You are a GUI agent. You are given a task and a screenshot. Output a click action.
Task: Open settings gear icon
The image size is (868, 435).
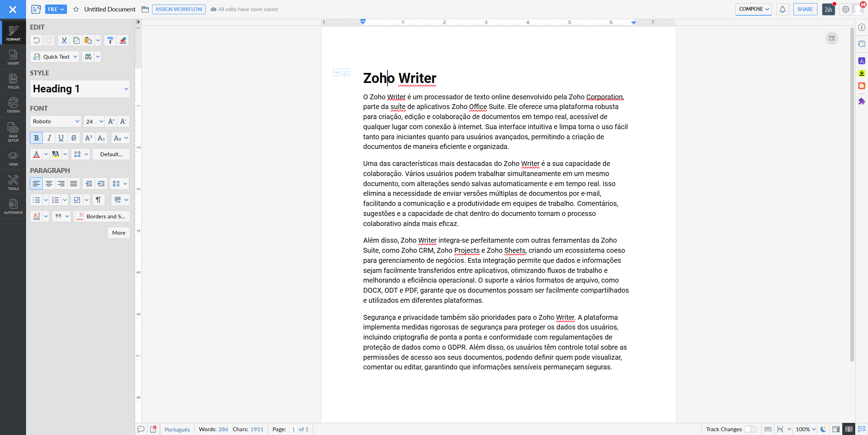pos(846,9)
